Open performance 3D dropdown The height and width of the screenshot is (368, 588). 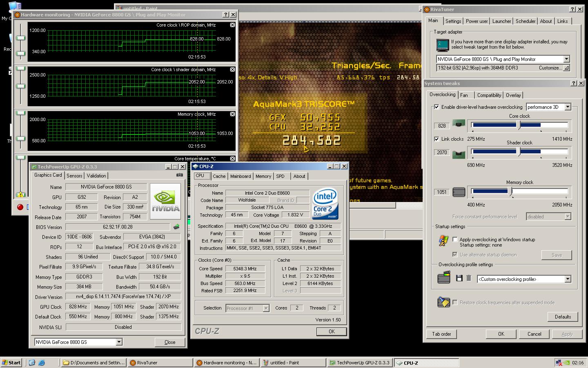click(x=568, y=107)
